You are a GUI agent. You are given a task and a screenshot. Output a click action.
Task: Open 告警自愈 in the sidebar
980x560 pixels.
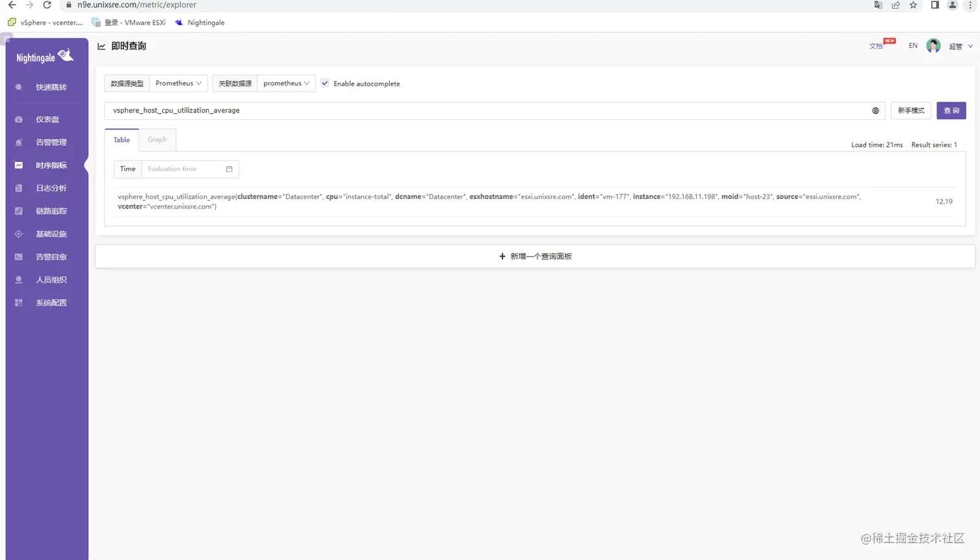[47, 257]
